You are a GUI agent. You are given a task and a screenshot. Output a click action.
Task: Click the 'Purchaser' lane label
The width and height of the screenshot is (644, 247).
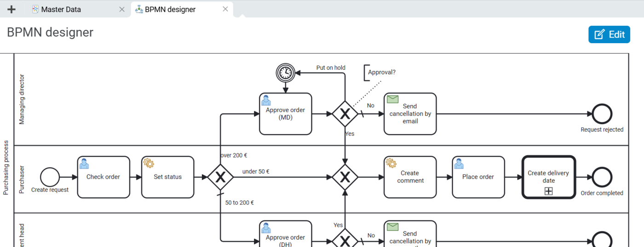(x=22, y=179)
